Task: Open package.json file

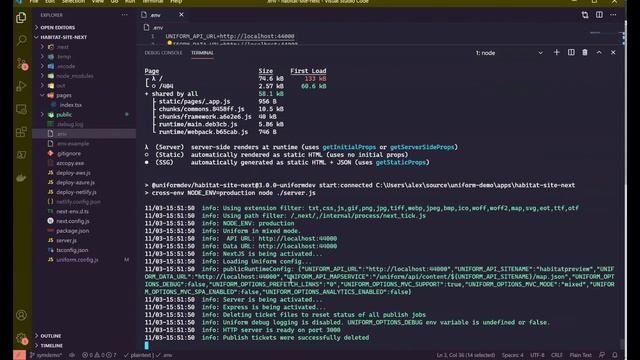Action: (72, 231)
